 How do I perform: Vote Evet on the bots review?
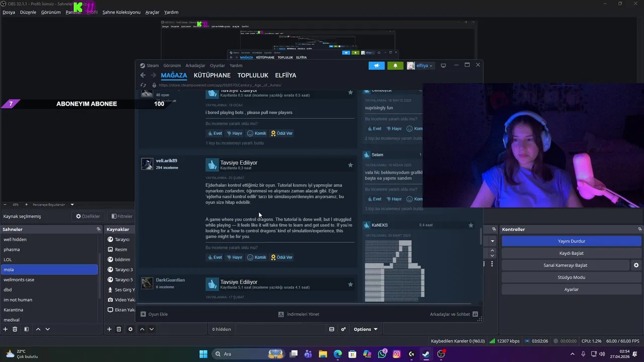coord(215,133)
